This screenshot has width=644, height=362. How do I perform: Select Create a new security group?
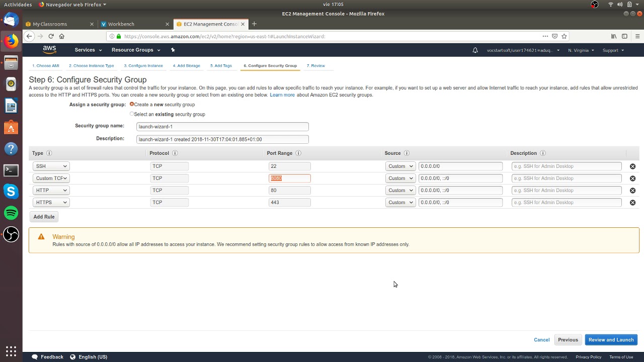tap(132, 104)
